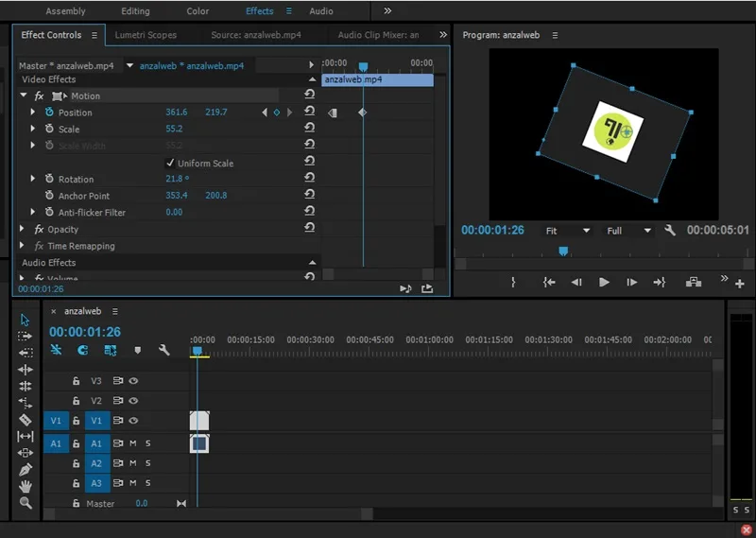The height and width of the screenshot is (538, 756).
Task: Open the Fit zoom level dropdown
Action: click(x=567, y=231)
